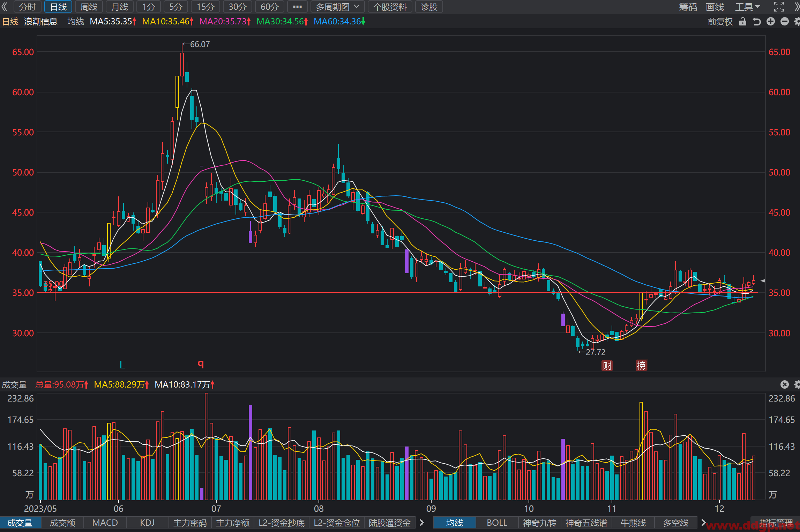This screenshot has width=800, height=532.
Task: Select 30分 period
Action: click(238, 7)
